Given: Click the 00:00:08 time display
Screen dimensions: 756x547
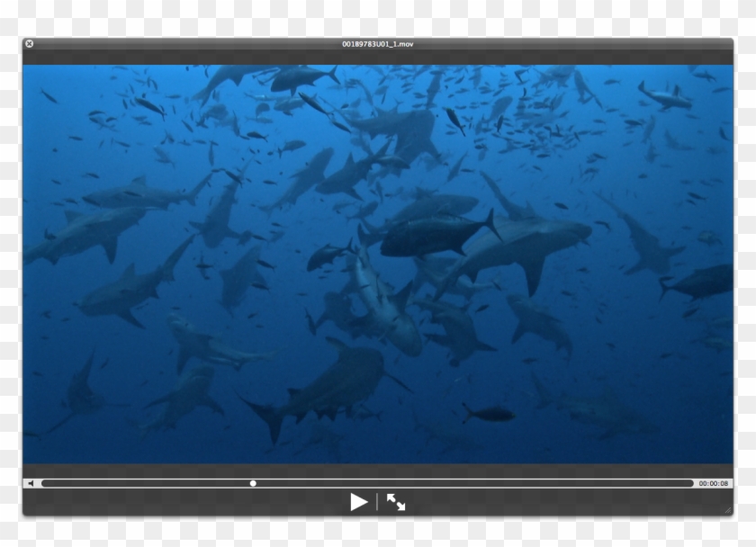Looking at the screenshot, I should (713, 483).
